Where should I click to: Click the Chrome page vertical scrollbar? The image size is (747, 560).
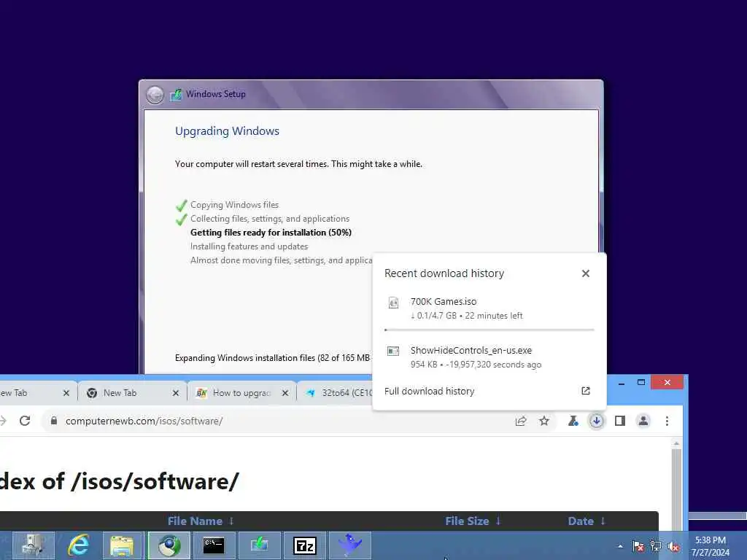tap(676, 488)
